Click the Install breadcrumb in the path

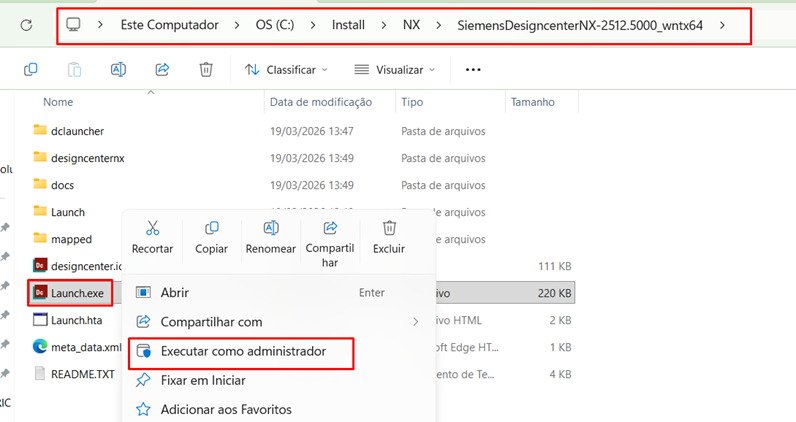click(348, 25)
